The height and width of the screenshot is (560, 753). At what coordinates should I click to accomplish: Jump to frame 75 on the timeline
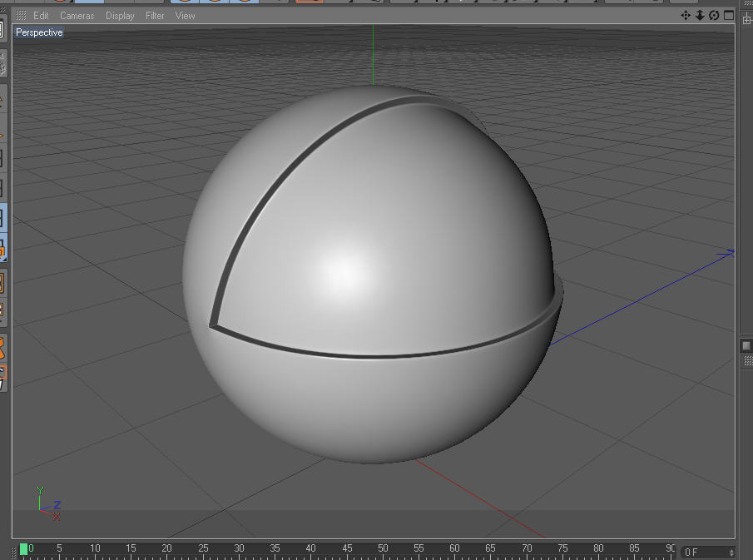click(562, 548)
